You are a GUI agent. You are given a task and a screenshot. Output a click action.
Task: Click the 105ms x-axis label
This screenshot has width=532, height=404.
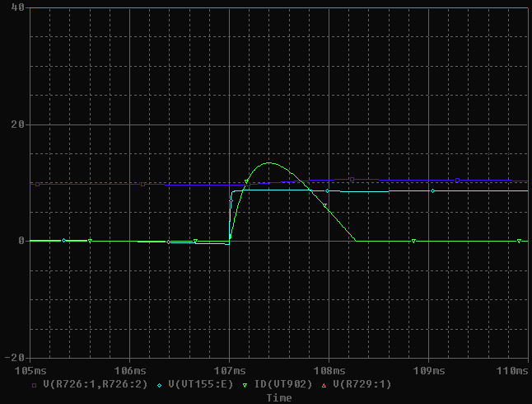point(30,370)
